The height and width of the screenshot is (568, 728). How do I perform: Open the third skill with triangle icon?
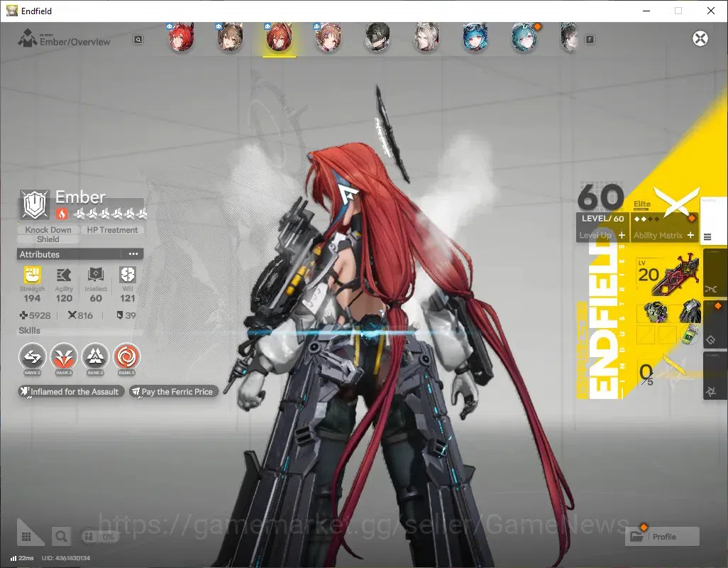(95, 356)
